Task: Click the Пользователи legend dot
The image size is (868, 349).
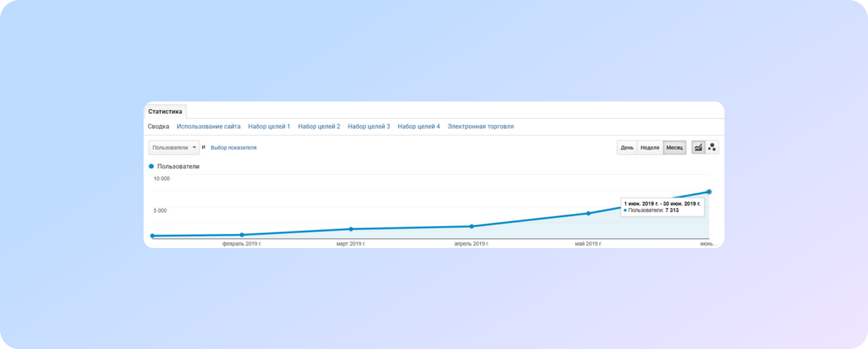Action: click(151, 166)
